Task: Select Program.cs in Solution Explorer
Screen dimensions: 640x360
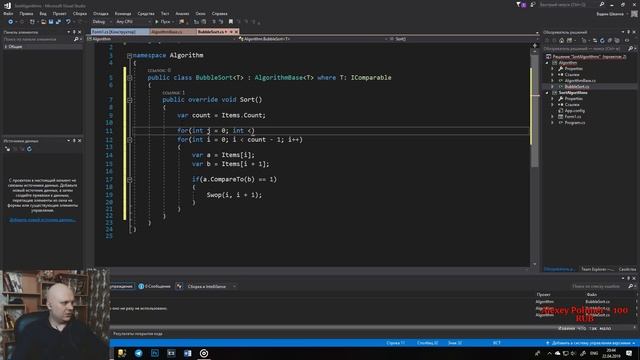Action: pyautogui.click(x=575, y=122)
